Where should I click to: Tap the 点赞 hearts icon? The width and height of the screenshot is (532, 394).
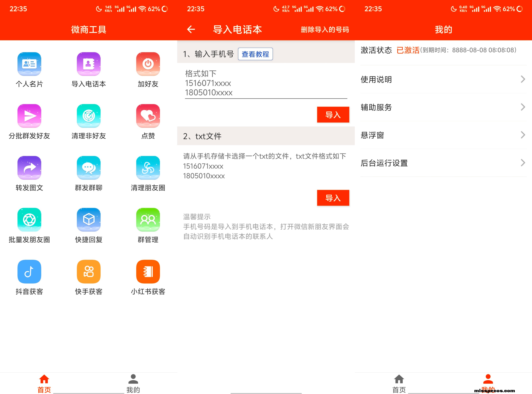[148, 116]
